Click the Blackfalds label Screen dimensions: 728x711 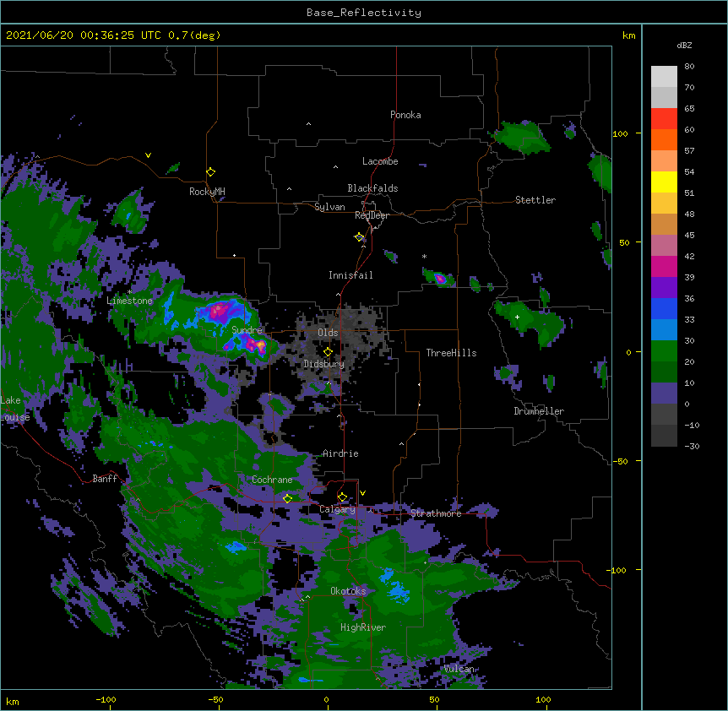[x=372, y=188]
